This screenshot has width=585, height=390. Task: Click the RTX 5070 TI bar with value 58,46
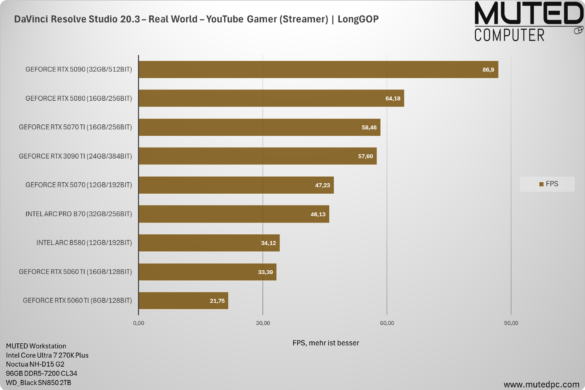260,127
